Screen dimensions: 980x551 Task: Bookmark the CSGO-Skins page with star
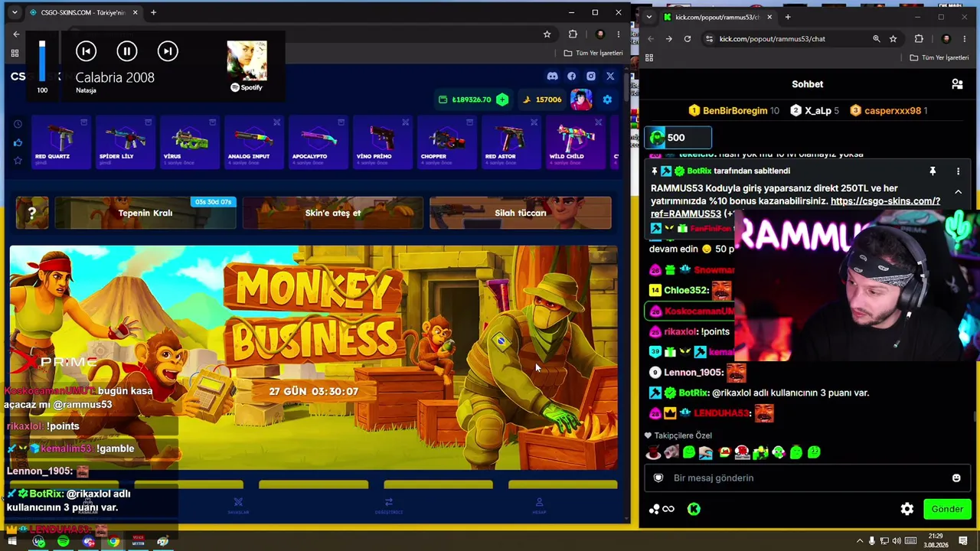pos(547,34)
